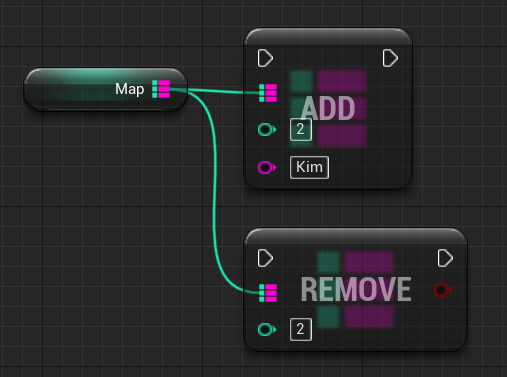Click the ADD node's teal key pin
Image resolution: width=507 pixels, height=377 pixels.
coord(267,129)
